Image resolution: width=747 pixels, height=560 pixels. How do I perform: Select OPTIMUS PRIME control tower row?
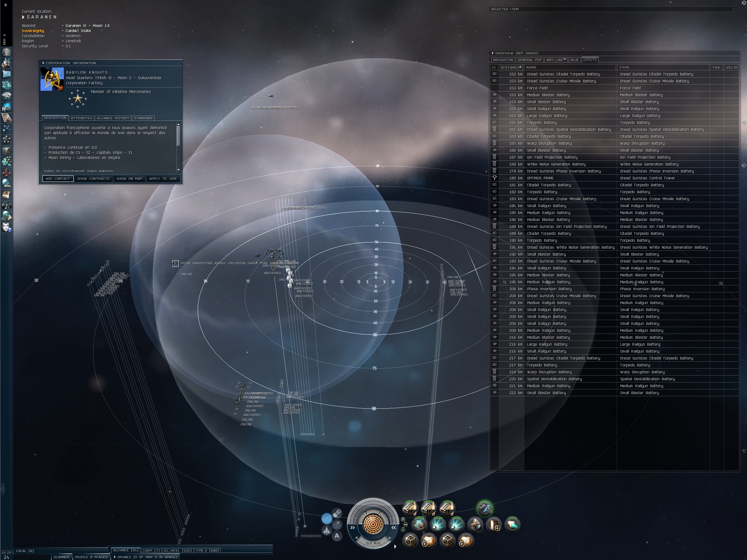540,178
